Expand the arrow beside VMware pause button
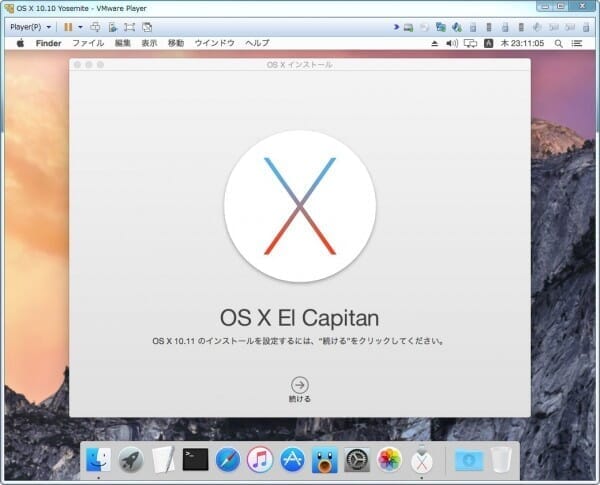The height and width of the screenshot is (485, 600). click(x=80, y=27)
